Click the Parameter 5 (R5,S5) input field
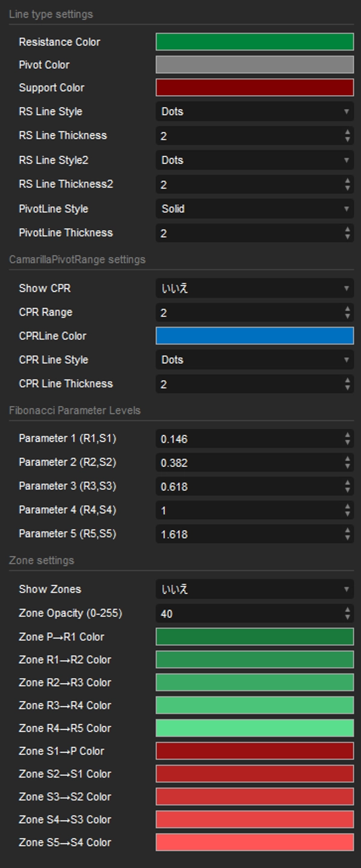The width and height of the screenshot is (361, 868). tap(241, 534)
